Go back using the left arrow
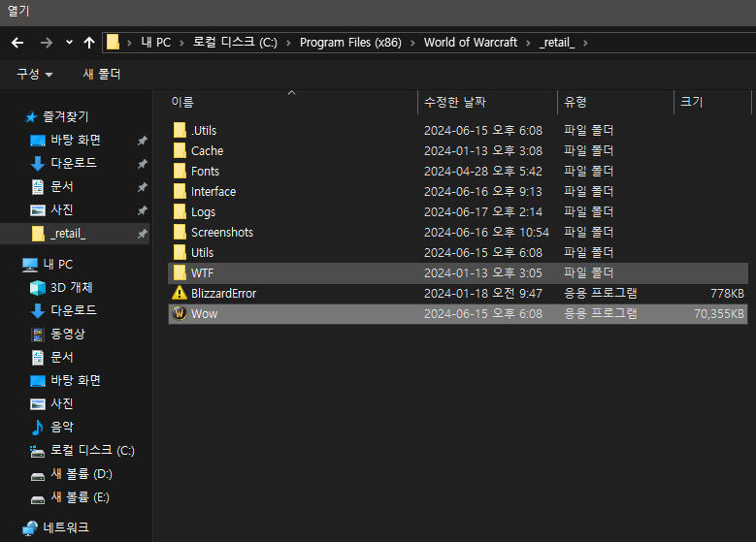The height and width of the screenshot is (542, 756). (x=17, y=43)
